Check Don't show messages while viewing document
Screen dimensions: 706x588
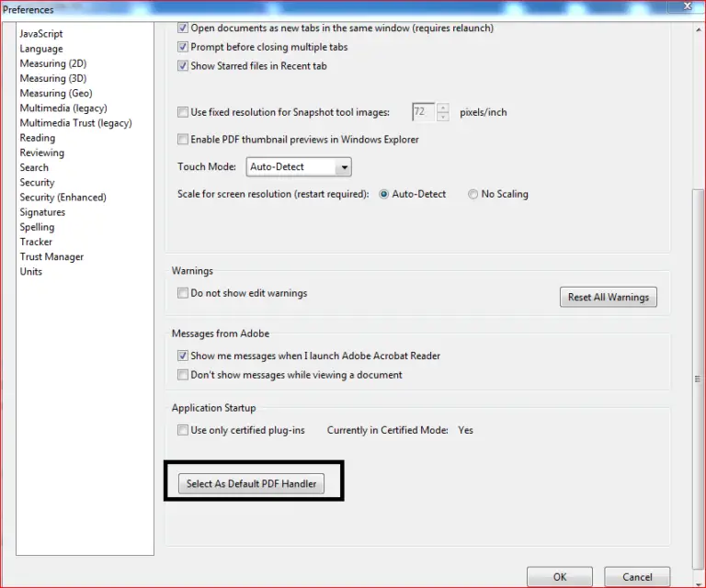[x=182, y=375]
